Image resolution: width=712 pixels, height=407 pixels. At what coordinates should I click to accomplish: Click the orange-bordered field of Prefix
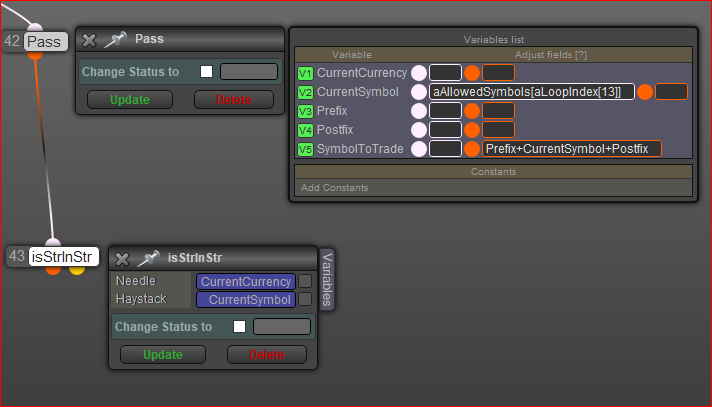(x=498, y=111)
